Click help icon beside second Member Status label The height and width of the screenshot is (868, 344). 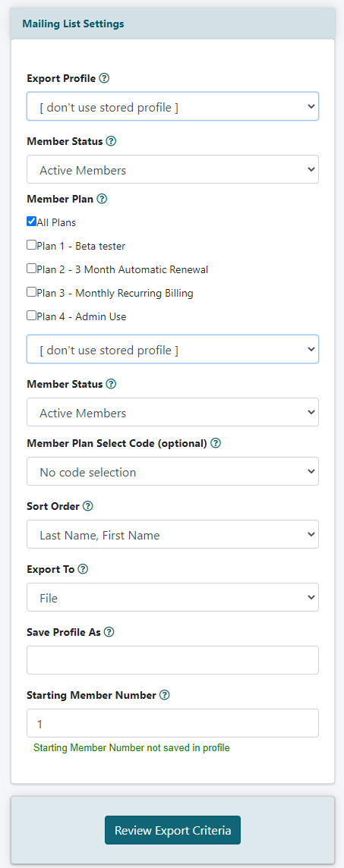click(x=111, y=384)
